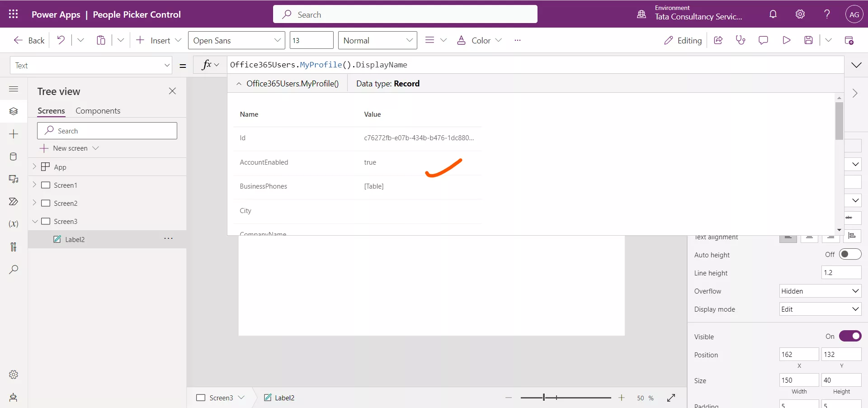Open the Overflow dropdown
This screenshot has width=868, height=408.
820,291
